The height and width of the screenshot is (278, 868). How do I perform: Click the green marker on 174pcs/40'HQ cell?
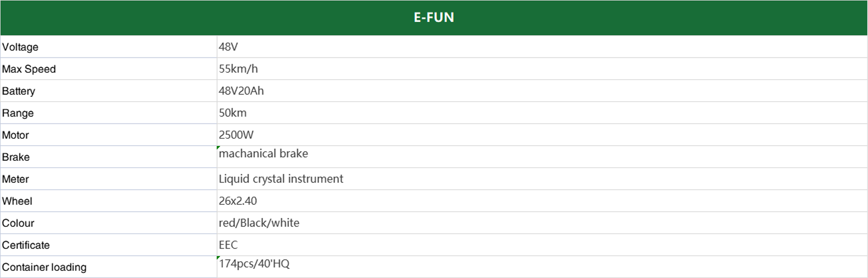tap(218, 258)
